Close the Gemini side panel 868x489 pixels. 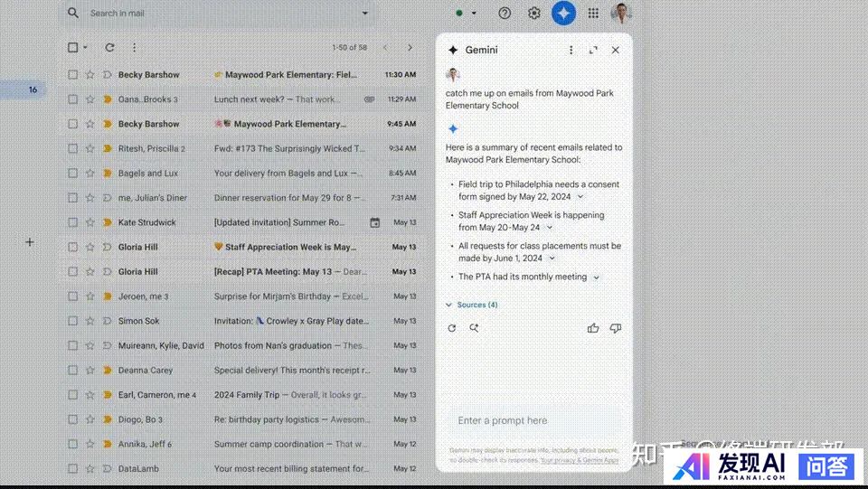(616, 50)
